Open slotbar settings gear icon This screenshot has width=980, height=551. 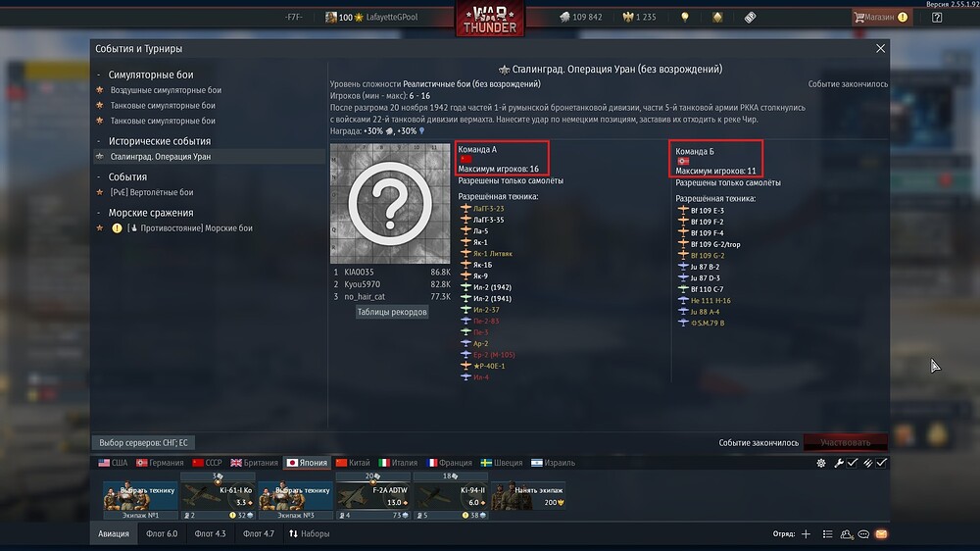pos(820,463)
